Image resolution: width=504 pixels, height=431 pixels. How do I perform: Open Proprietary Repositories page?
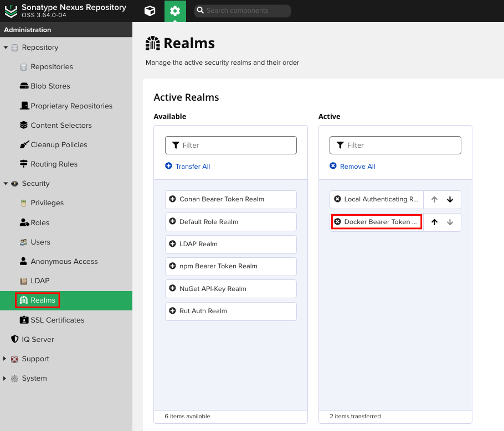(71, 106)
